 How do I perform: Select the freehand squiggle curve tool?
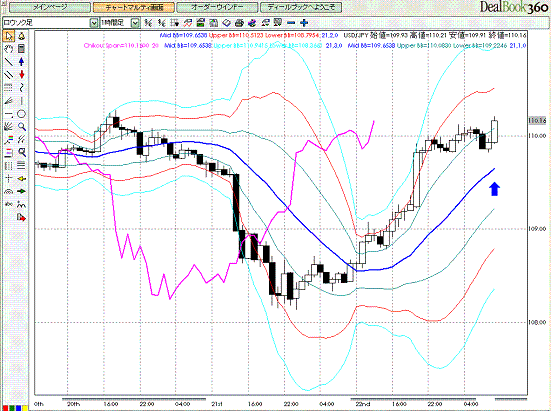(22, 88)
